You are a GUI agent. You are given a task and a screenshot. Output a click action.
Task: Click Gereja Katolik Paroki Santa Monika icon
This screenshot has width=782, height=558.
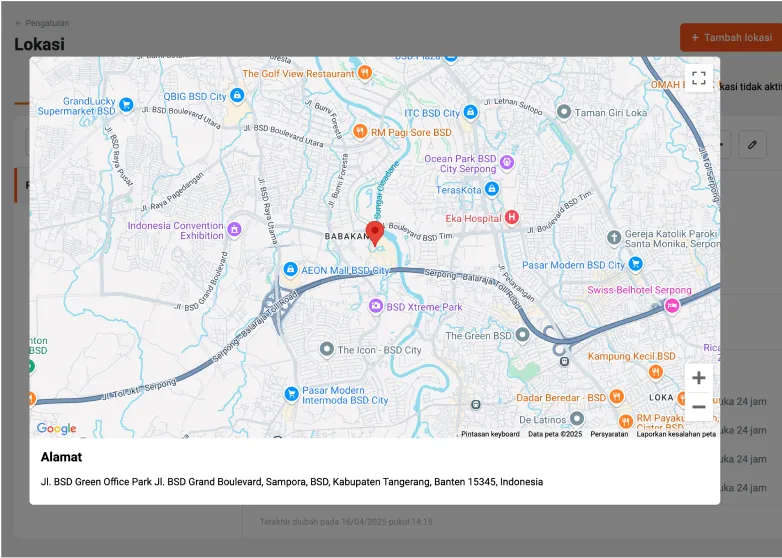coord(614,237)
